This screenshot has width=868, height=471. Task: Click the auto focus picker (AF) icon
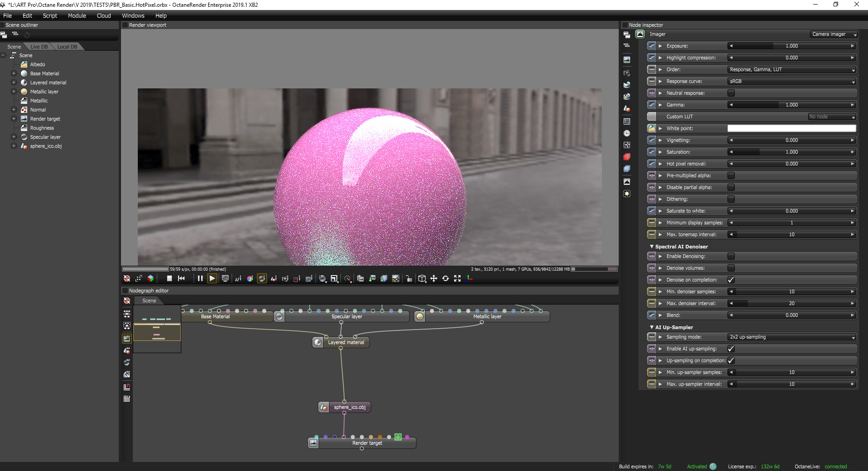(238, 279)
